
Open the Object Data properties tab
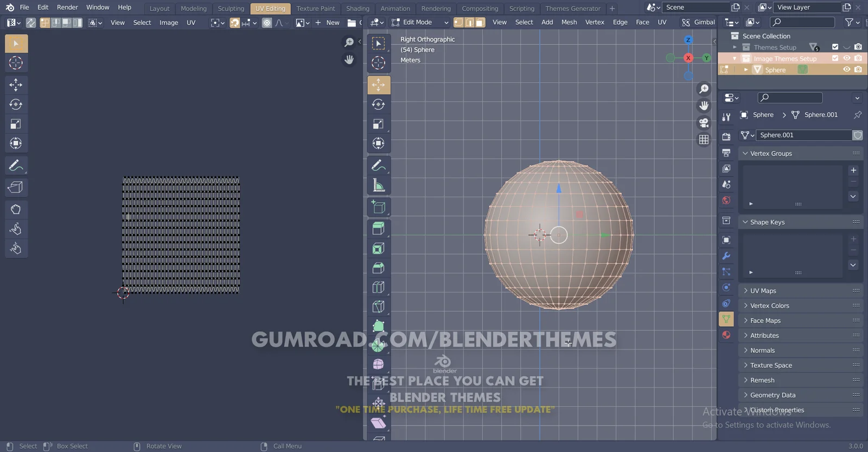pos(726,319)
